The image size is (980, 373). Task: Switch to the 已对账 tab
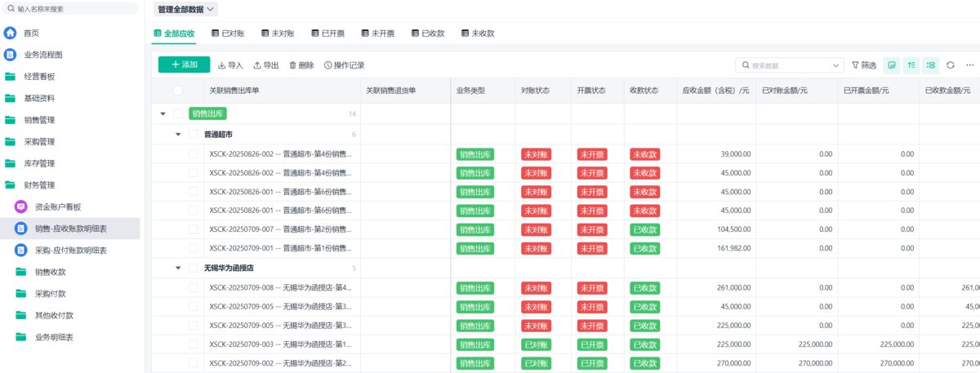[226, 33]
